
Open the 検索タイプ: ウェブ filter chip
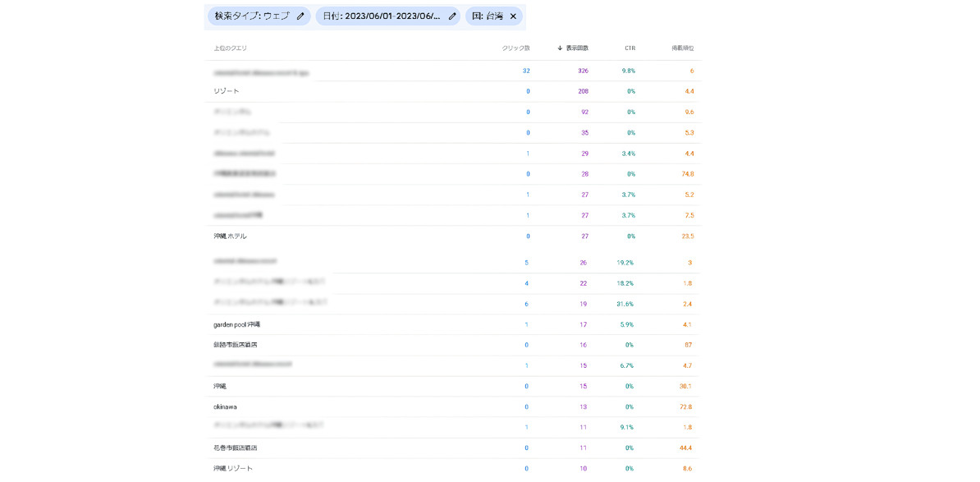[252, 16]
